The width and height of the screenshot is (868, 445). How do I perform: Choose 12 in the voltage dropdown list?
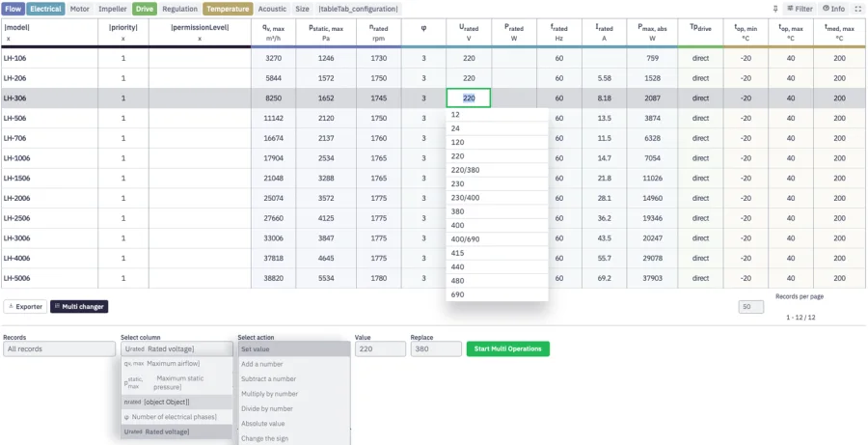[x=497, y=115]
